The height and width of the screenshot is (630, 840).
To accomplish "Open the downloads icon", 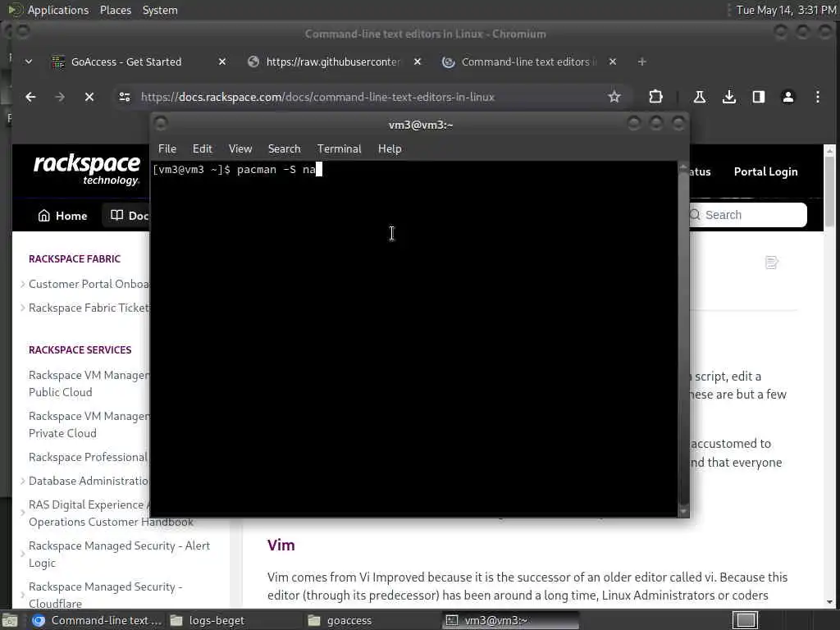I will point(728,97).
